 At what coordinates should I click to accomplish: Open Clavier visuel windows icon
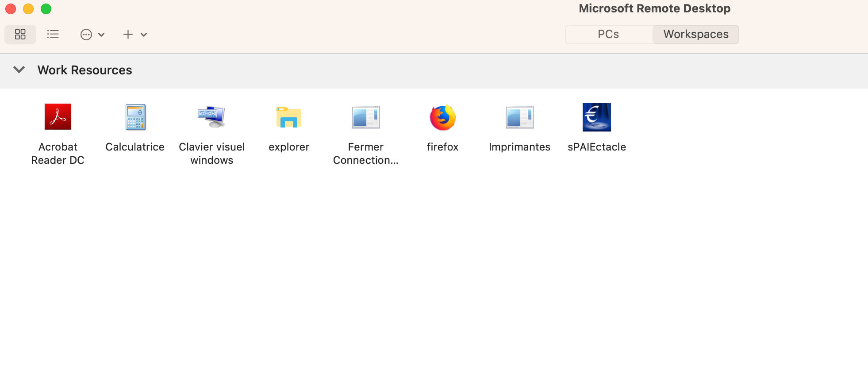coord(212,117)
